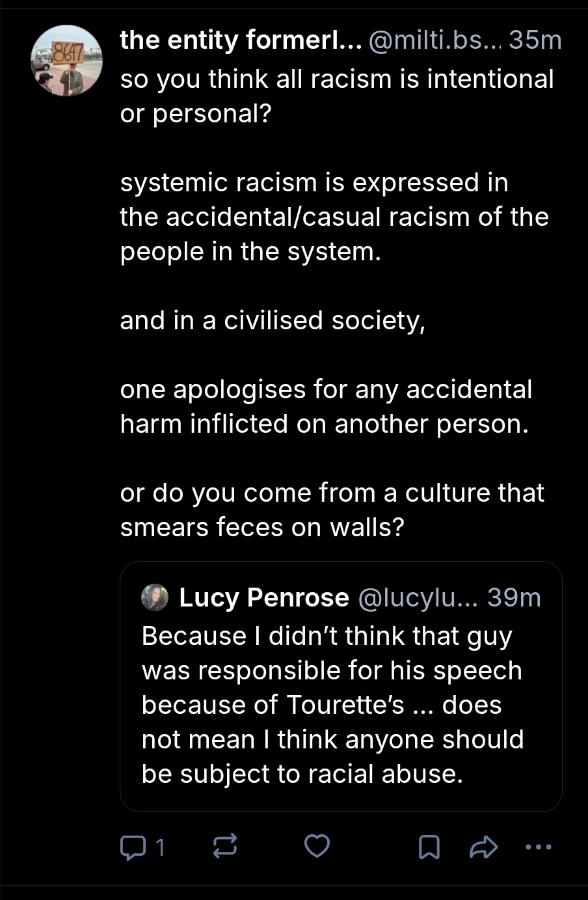This screenshot has height=900, width=588.
Task: Open Lucy Penrose's profile name in quote
Action: (263, 597)
